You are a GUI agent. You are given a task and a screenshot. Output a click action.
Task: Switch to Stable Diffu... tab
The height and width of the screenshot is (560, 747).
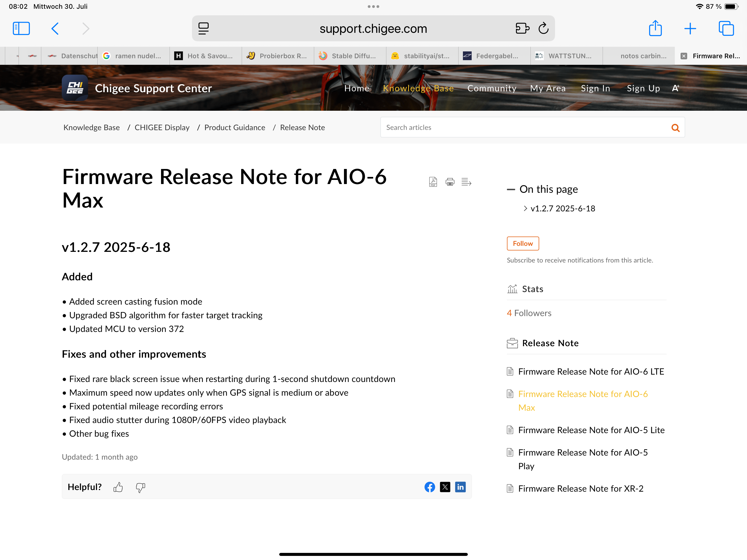point(350,56)
